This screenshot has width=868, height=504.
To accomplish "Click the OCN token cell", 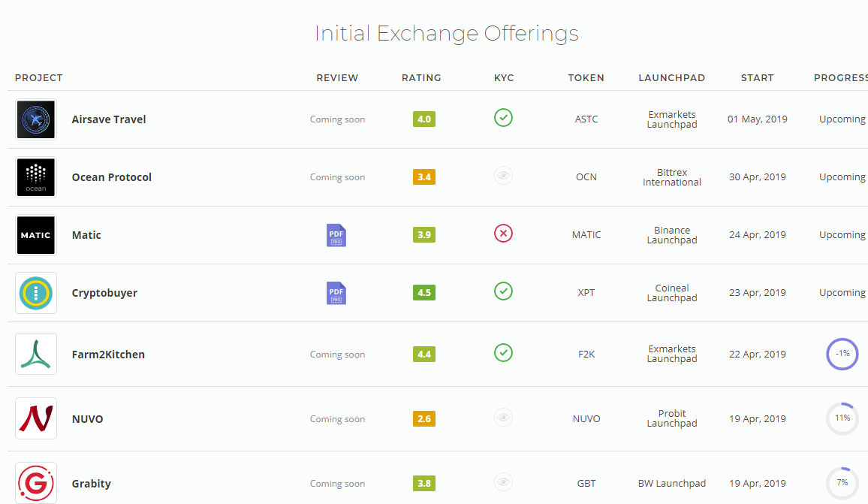I will 586,177.
